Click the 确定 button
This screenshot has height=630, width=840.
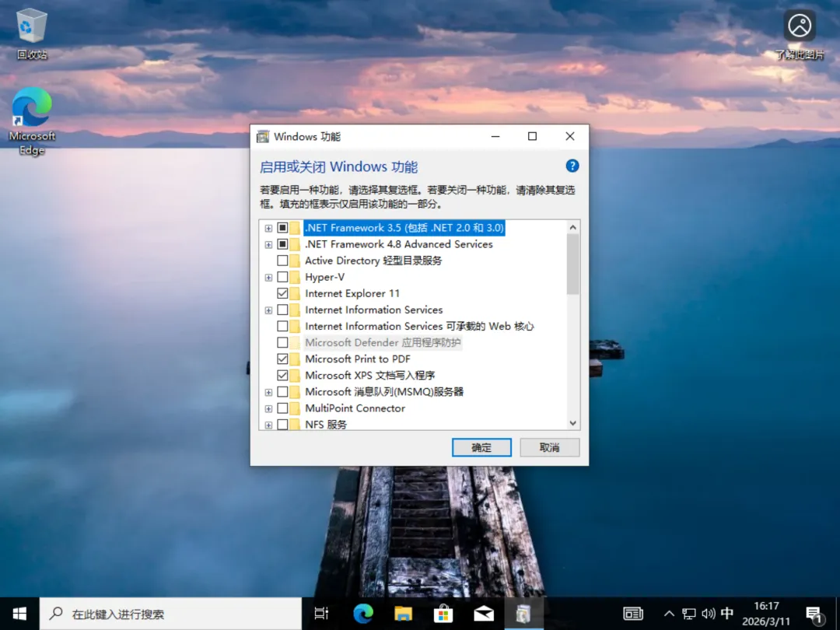(481, 447)
